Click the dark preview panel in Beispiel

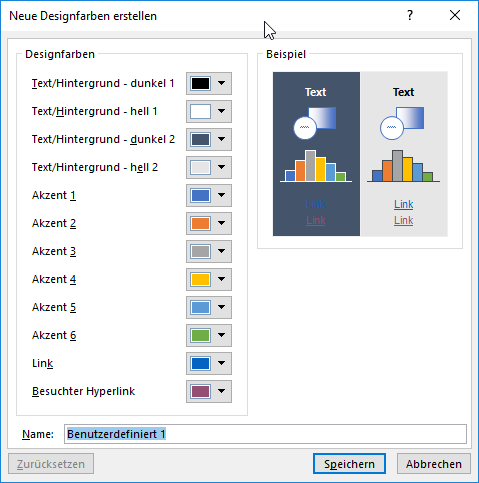316,154
